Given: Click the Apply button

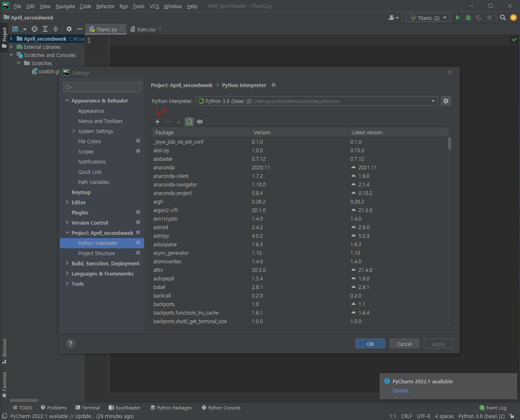Looking at the screenshot, I should click(439, 344).
